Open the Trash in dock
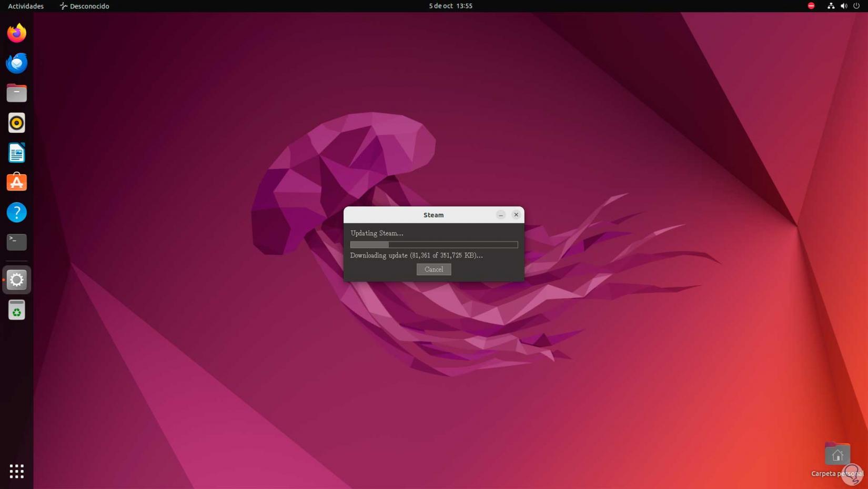Viewport: 868px width, 489px height. [x=17, y=310]
